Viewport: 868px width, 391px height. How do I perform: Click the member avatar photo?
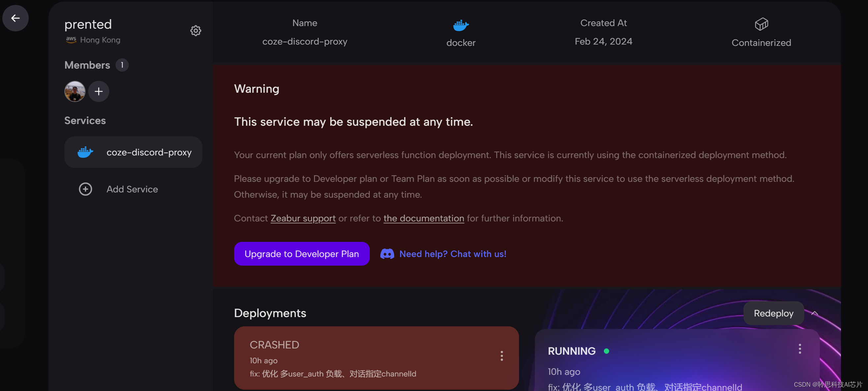pos(75,91)
